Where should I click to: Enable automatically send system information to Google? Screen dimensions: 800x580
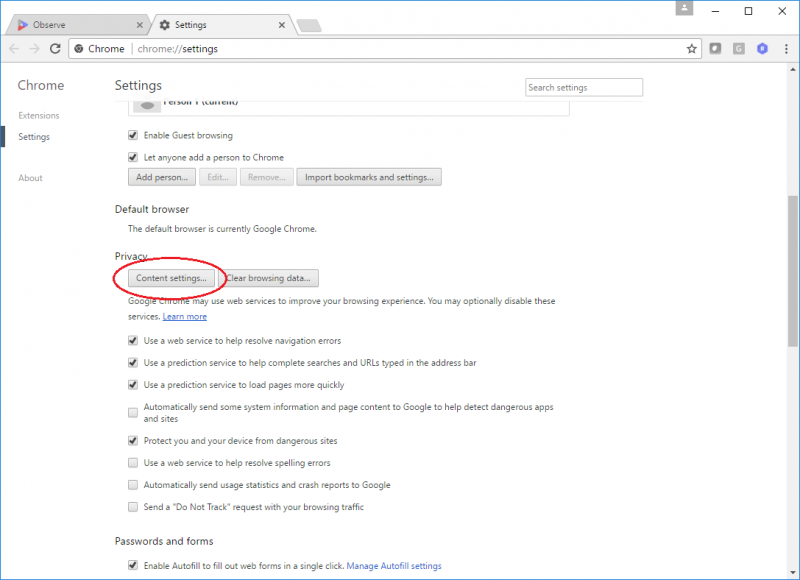pyautogui.click(x=133, y=413)
